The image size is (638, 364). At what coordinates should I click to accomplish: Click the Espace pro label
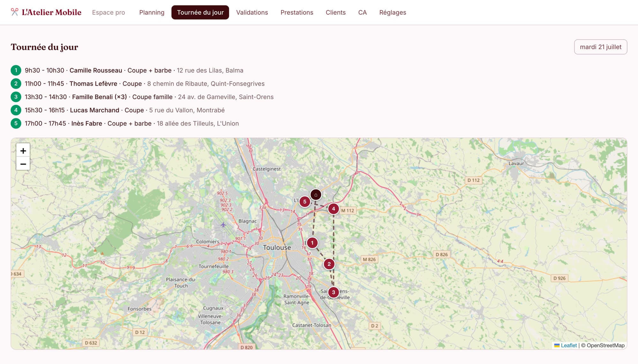pos(109,12)
